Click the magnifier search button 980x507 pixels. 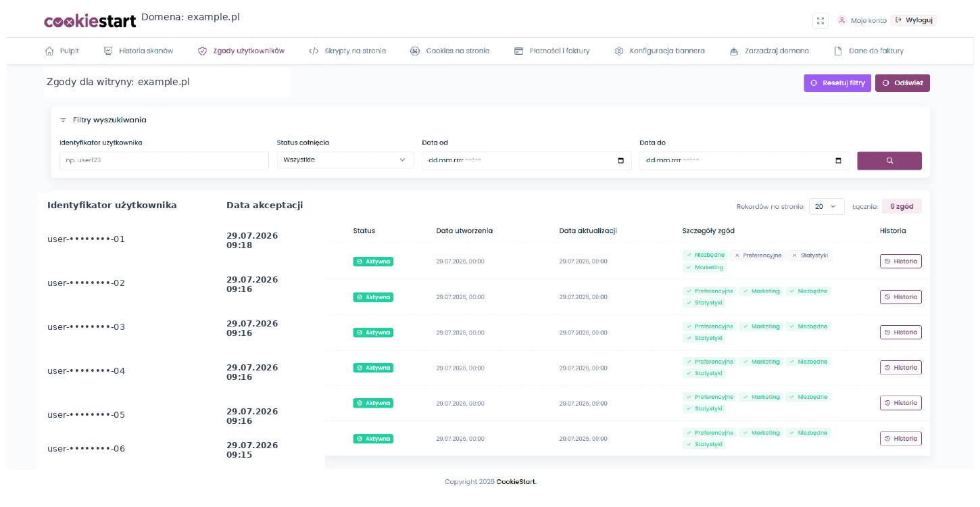pyautogui.click(x=889, y=160)
